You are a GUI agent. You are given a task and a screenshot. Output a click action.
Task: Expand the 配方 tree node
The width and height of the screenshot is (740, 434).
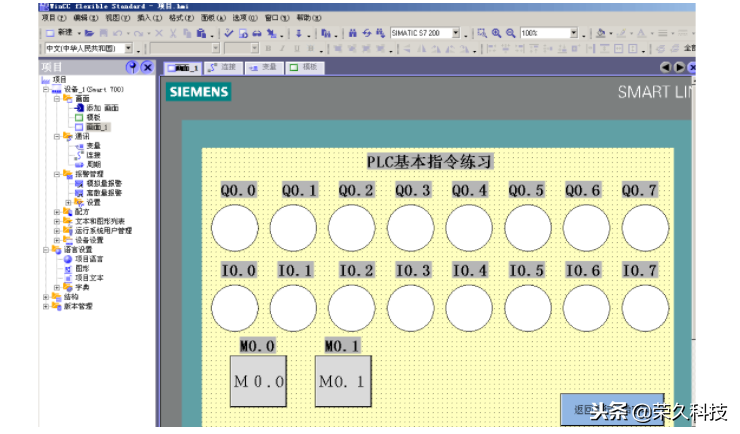[56, 212]
